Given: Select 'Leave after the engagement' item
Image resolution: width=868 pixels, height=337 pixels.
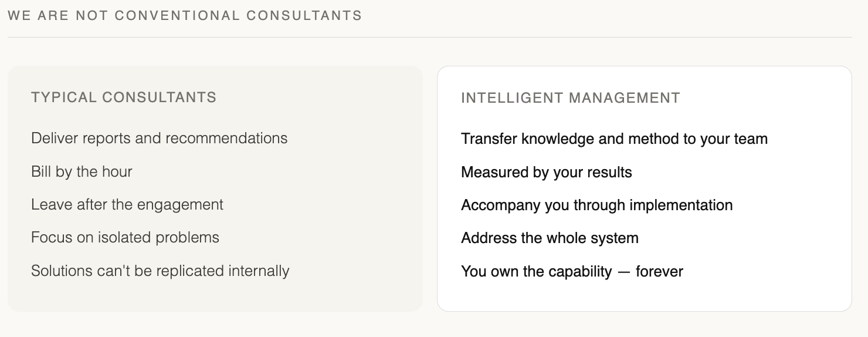Looking at the screenshot, I should [x=127, y=204].
